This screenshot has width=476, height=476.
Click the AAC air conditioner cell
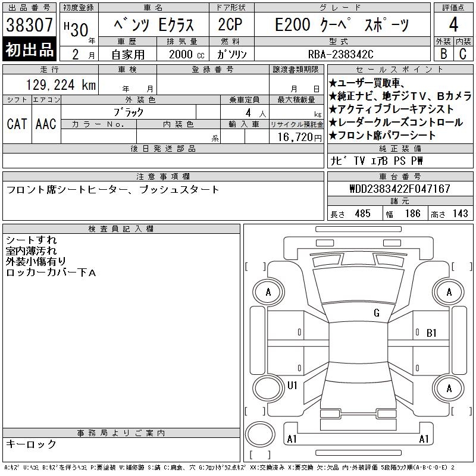point(46,124)
